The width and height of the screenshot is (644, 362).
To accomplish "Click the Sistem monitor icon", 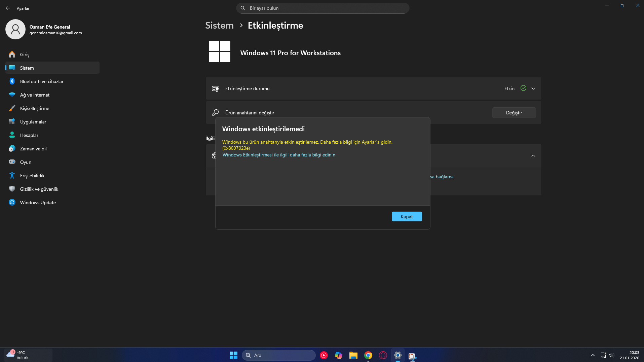I will (12, 68).
